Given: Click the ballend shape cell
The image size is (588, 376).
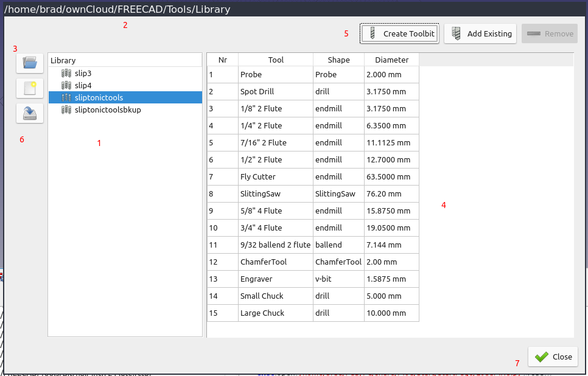Looking at the screenshot, I should click(x=338, y=245).
